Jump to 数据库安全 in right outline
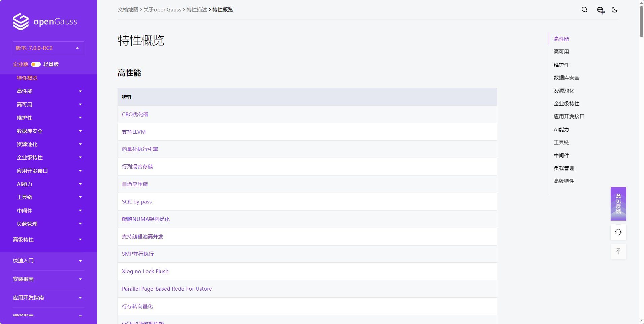 567,78
